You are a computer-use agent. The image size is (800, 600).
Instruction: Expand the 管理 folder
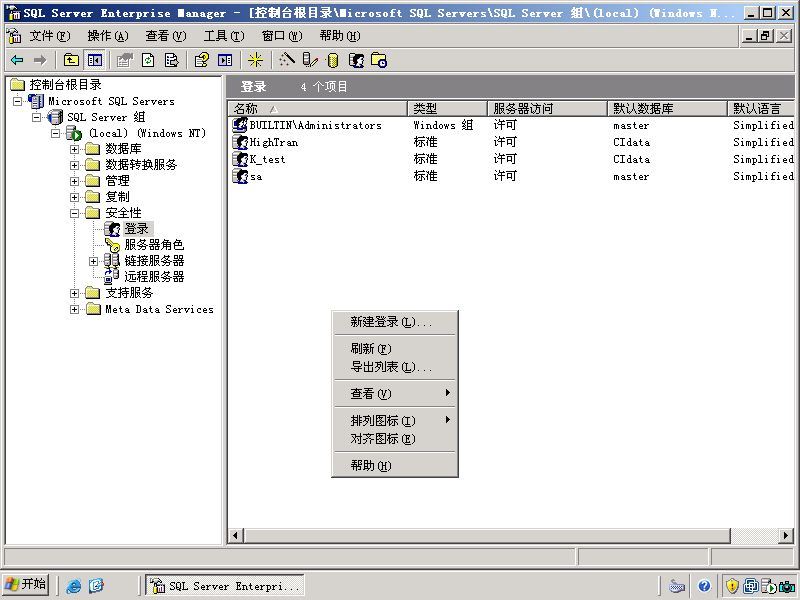74,181
